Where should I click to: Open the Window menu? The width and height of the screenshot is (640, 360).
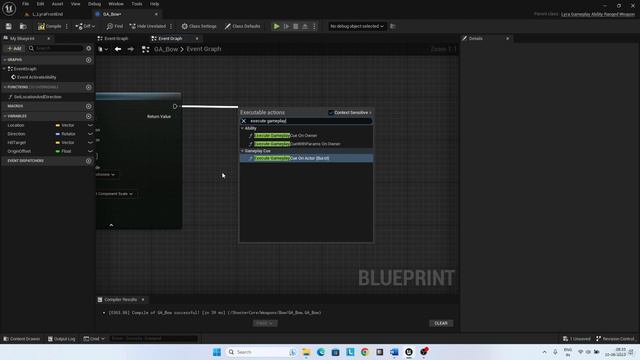tap(116, 4)
